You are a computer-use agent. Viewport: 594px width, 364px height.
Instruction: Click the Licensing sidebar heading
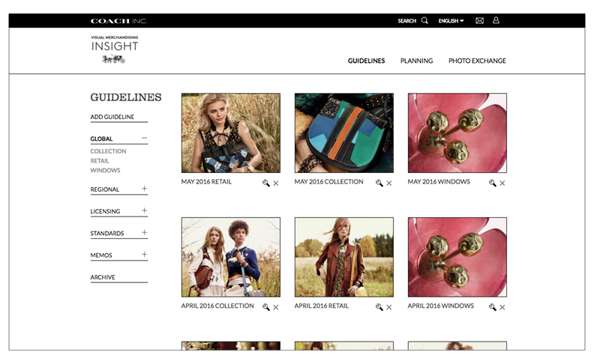point(105,211)
